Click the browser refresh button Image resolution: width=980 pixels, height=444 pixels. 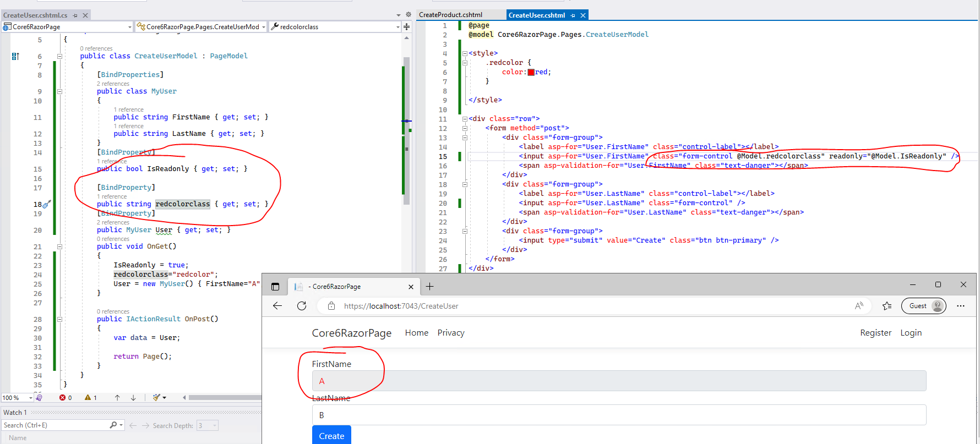(x=302, y=306)
